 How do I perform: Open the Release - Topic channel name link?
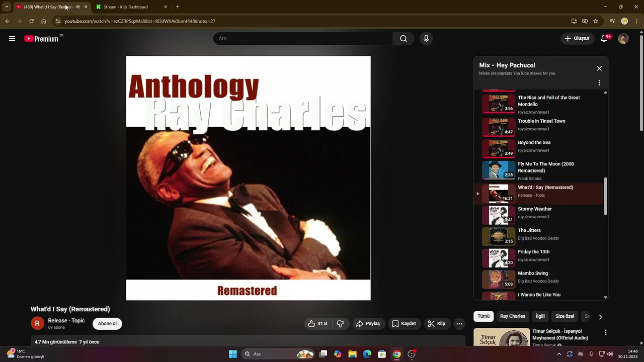[66, 321]
